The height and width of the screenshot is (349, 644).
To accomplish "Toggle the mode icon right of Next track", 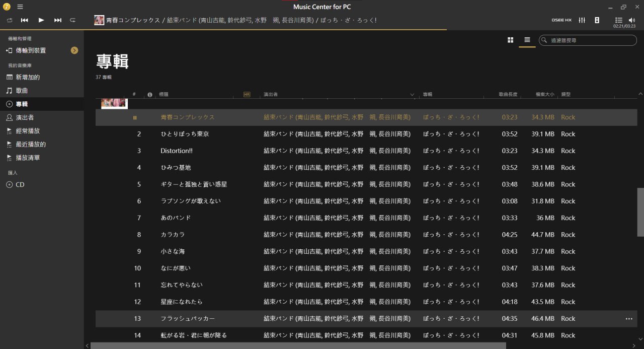I will tap(72, 20).
